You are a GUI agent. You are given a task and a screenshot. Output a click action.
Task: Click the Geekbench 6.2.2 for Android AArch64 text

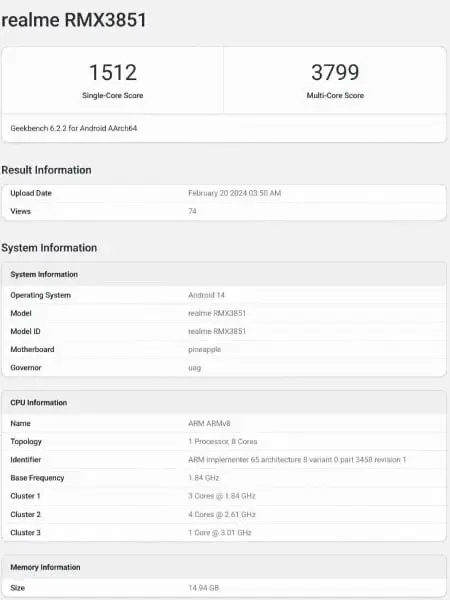(74, 128)
